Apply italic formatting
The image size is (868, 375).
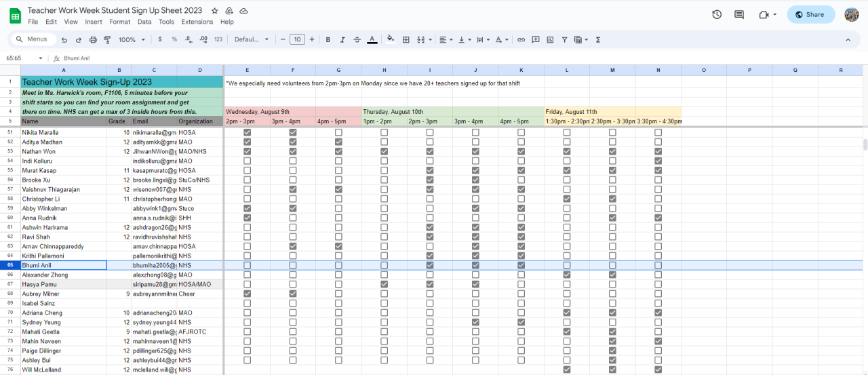pyautogui.click(x=342, y=40)
